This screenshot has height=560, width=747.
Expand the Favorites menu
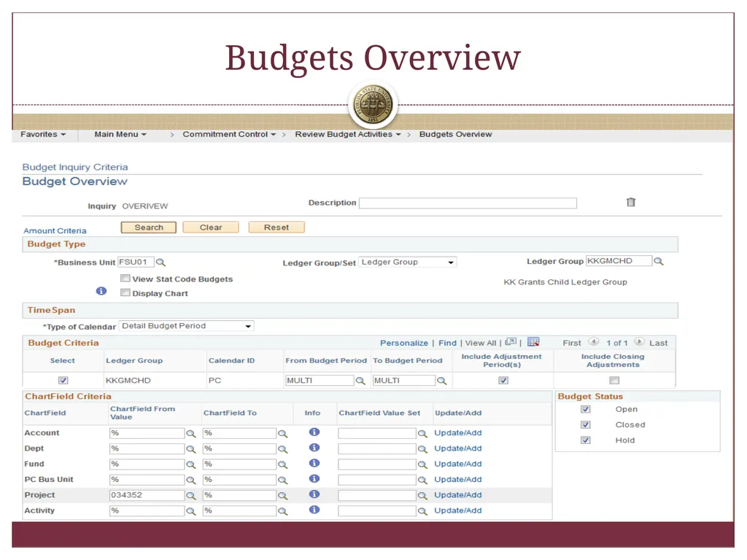pos(43,134)
